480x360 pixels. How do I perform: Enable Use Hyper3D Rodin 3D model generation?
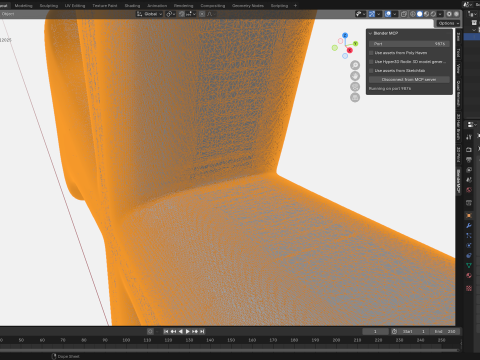point(371,62)
